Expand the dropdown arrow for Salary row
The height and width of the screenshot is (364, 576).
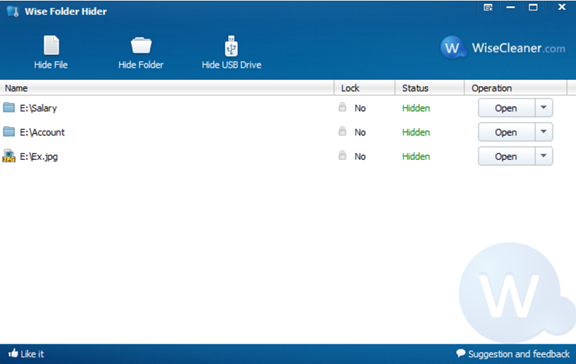tap(544, 108)
